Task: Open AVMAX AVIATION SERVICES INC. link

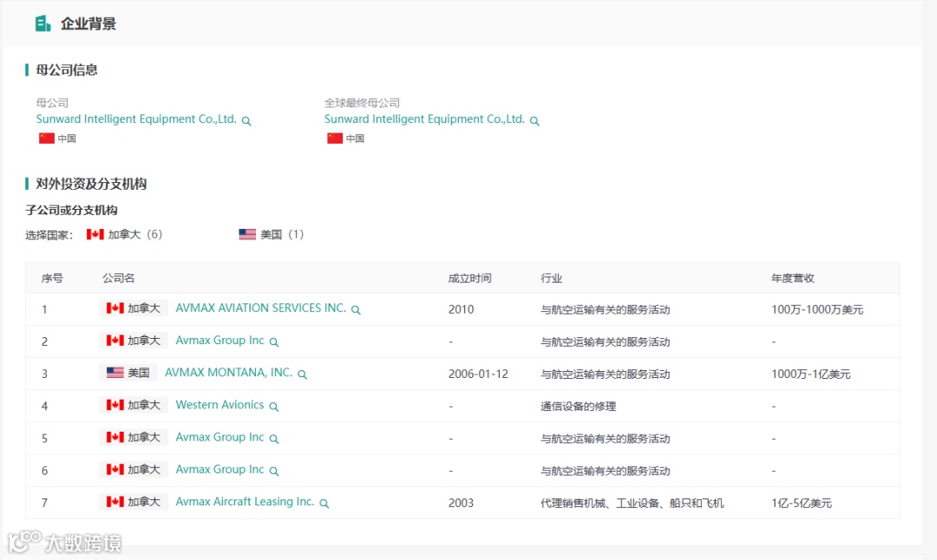Action: coord(260,308)
